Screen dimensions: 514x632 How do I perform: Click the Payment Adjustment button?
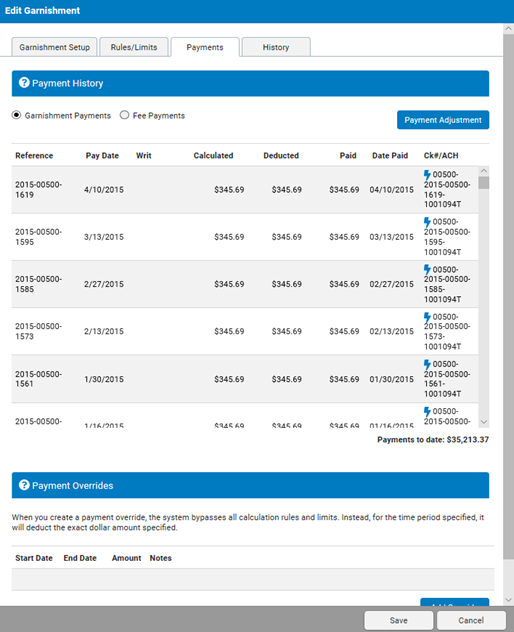tap(443, 120)
